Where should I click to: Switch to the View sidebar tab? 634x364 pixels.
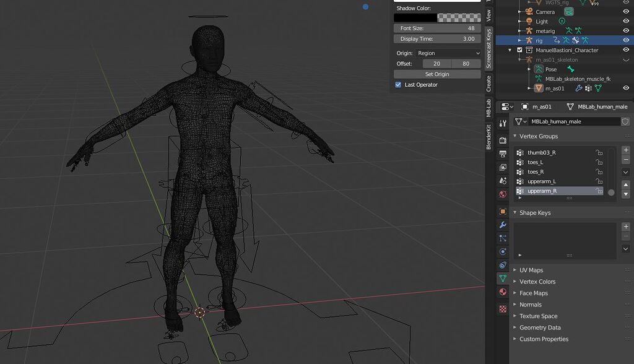tap(489, 15)
